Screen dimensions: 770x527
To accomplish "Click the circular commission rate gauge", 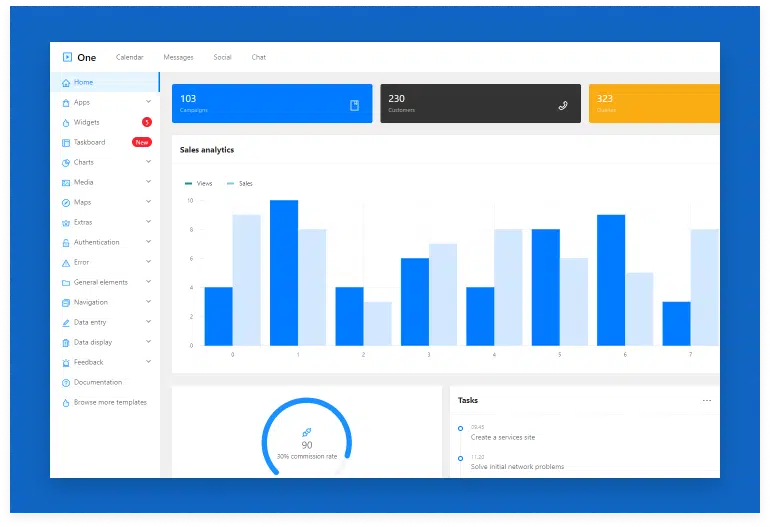I will [x=306, y=437].
